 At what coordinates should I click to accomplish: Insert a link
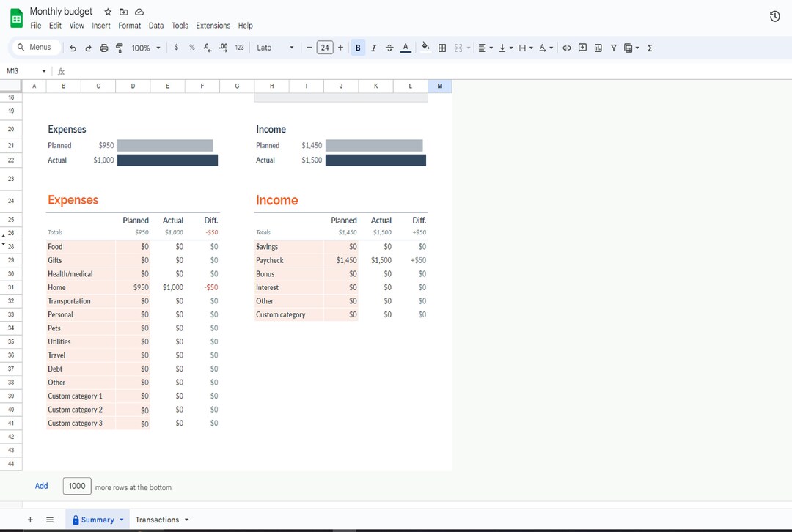pos(567,48)
